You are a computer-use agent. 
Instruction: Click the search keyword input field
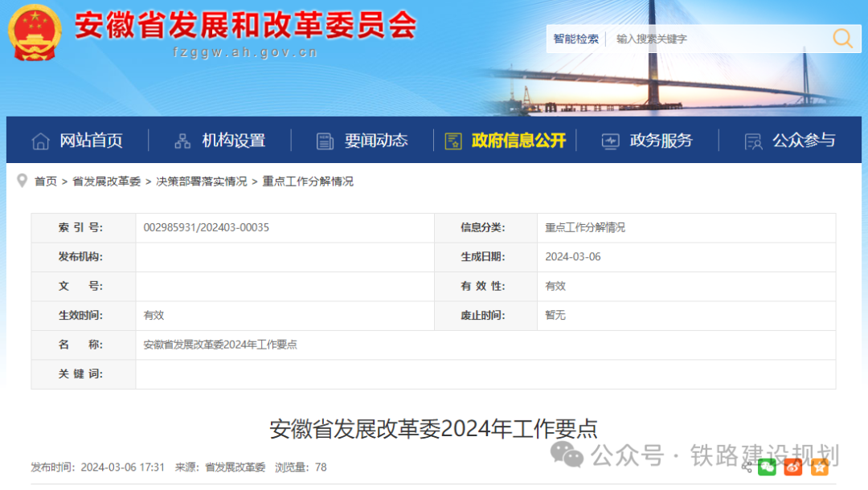tap(707, 38)
